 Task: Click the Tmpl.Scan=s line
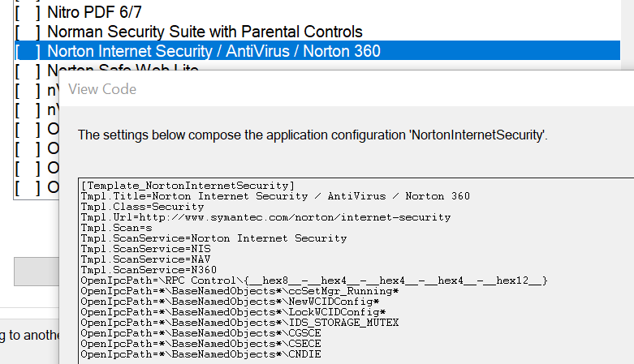pos(116,228)
